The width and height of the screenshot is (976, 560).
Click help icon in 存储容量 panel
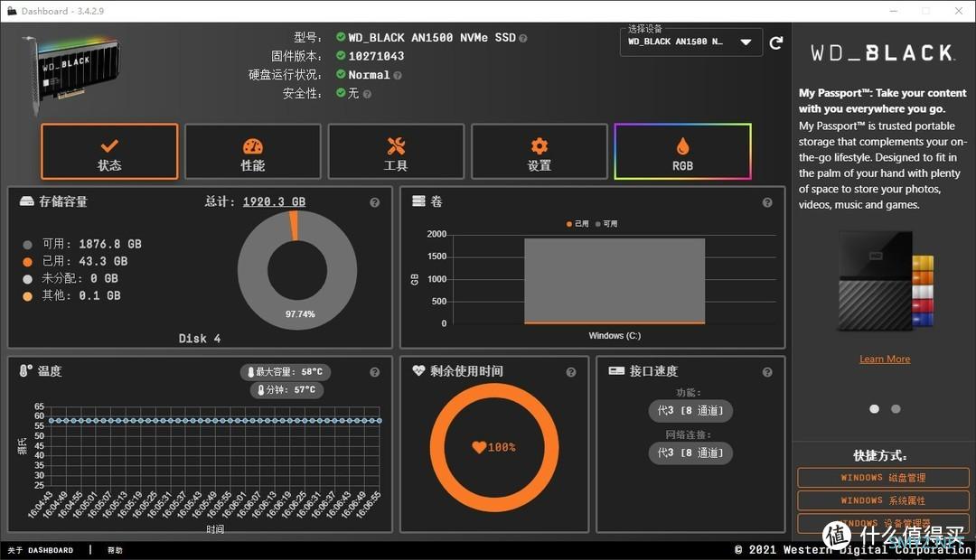(375, 202)
